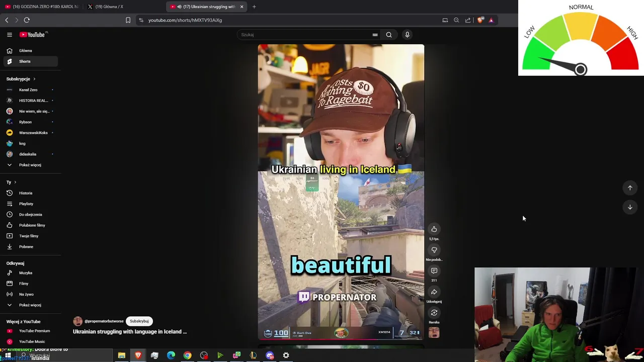This screenshot has height=362, width=644.
Task: Open Playlisty in the sidebar
Action: click(30, 204)
